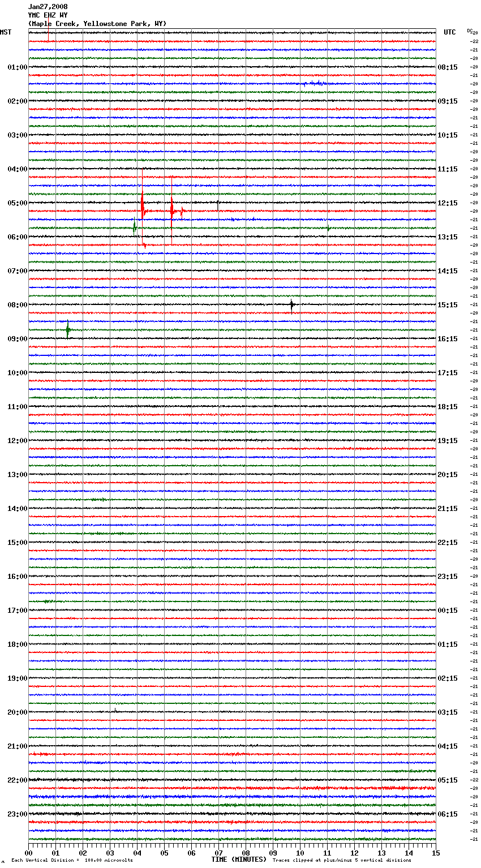
Task: Select the 12:00 MST time label
Action: 18,441
